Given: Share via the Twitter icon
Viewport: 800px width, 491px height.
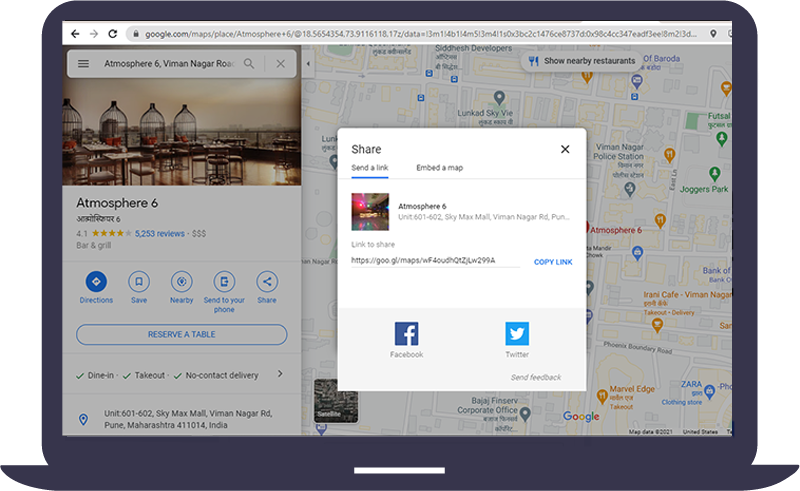Looking at the screenshot, I should pos(517,334).
